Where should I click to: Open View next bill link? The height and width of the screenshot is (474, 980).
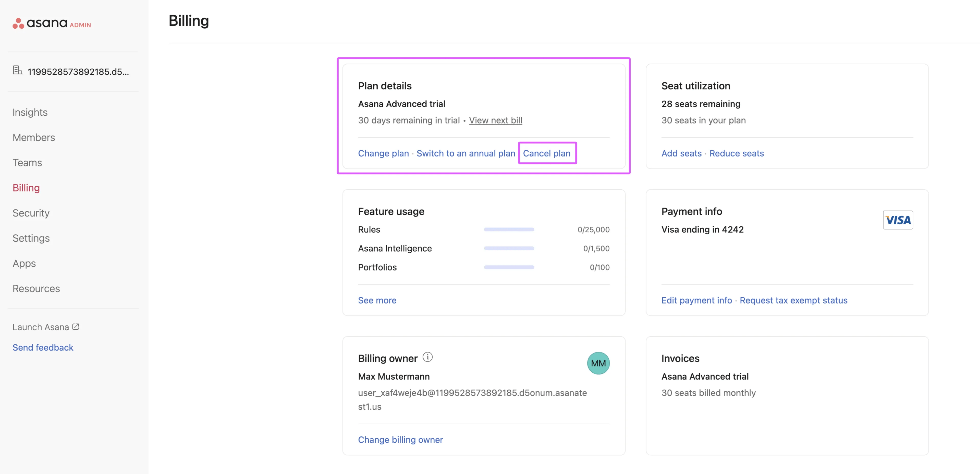click(495, 120)
